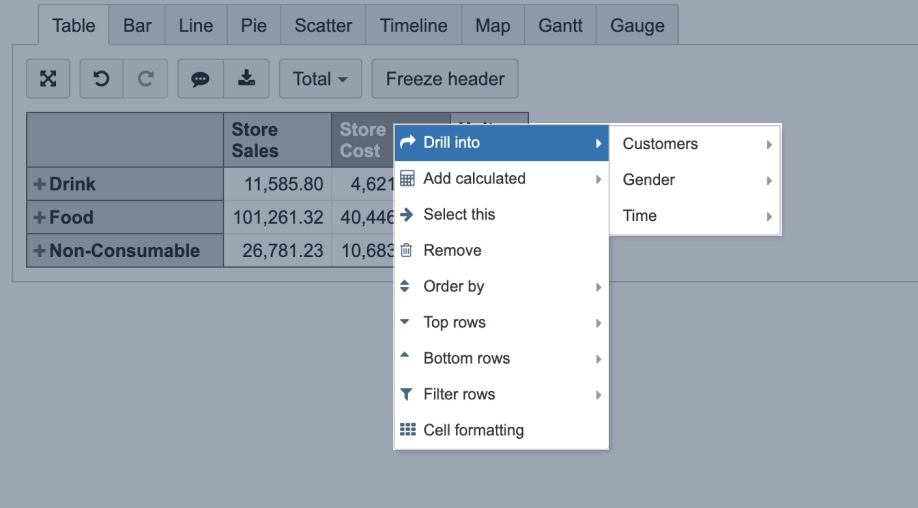Click the undo arrow icon
Viewport: 918px width, 508px height.
[101, 79]
